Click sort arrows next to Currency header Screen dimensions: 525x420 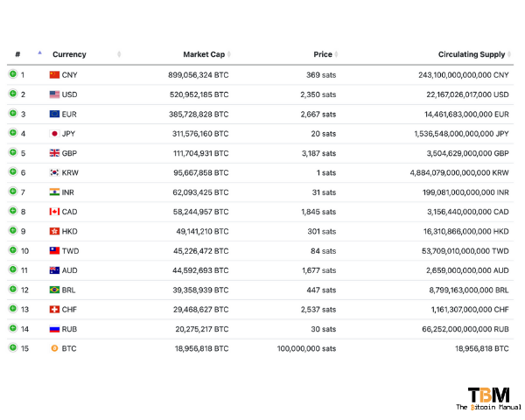tap(119, 54)
